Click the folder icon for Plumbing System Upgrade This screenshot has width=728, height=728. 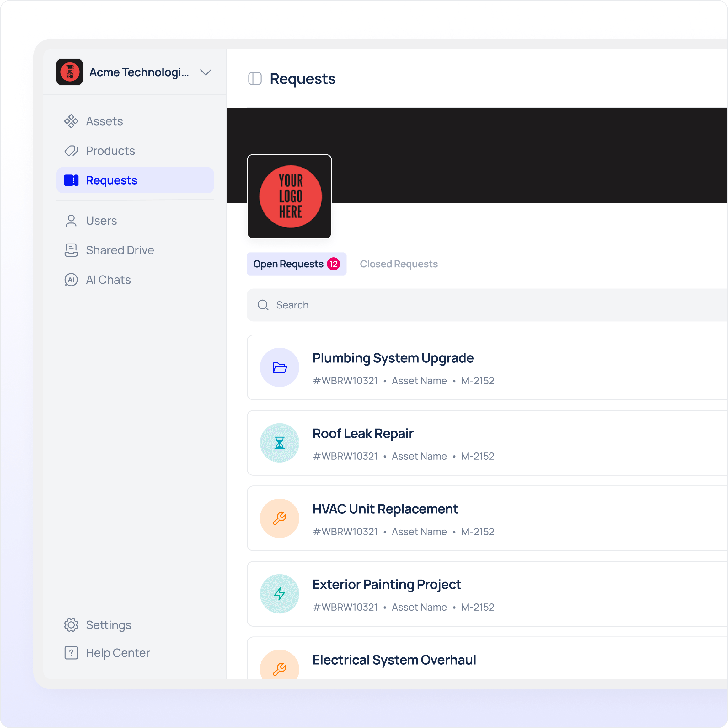point(279,367)
